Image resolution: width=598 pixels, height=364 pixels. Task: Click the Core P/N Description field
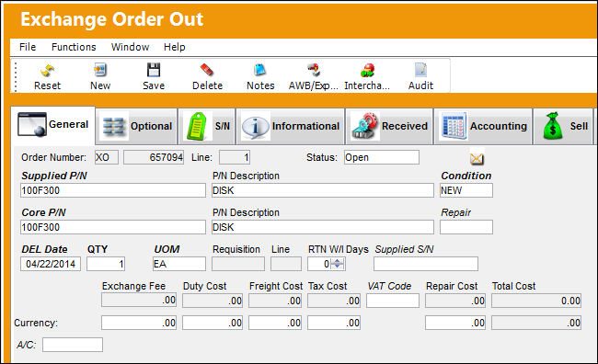323,227
